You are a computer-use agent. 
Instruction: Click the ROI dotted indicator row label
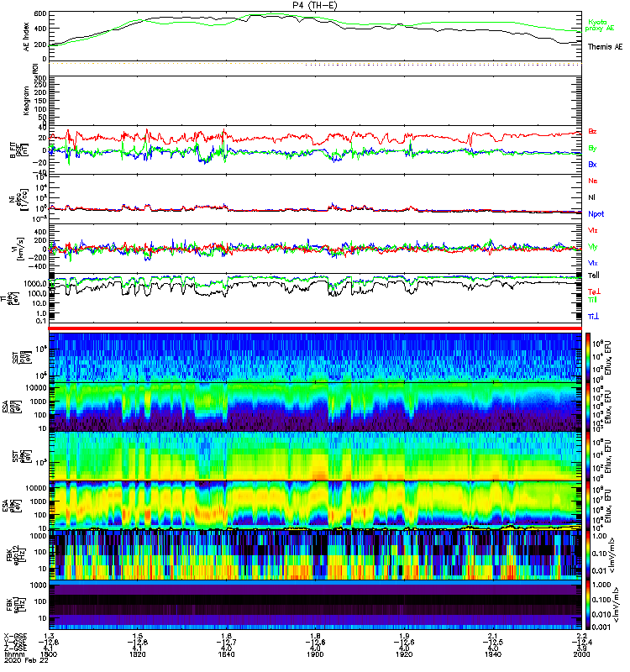click(35, 67)
